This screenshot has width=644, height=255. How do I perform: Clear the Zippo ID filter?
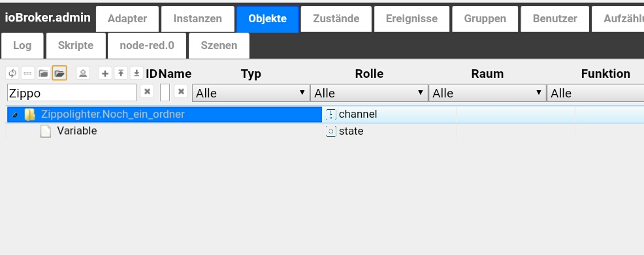(x=146, y=92)
